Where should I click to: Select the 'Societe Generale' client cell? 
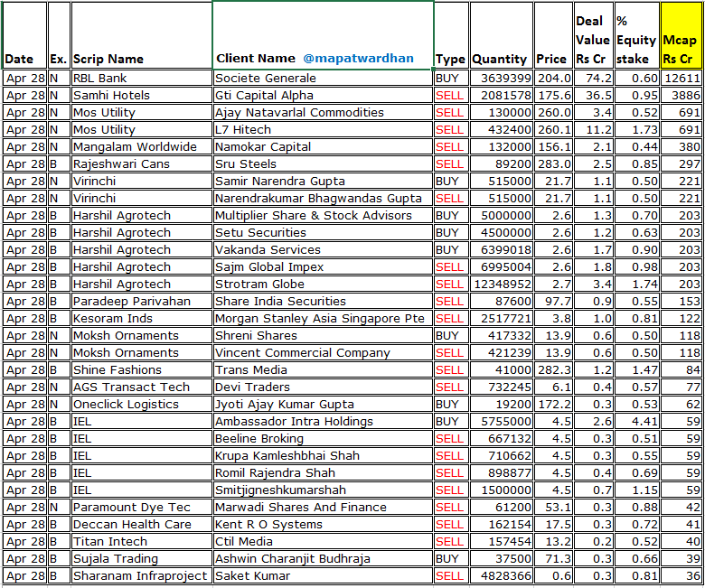point(323,79)
